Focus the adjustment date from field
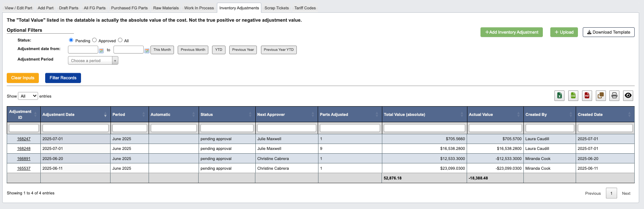644x209 pixels. click(x=83, y=50)
